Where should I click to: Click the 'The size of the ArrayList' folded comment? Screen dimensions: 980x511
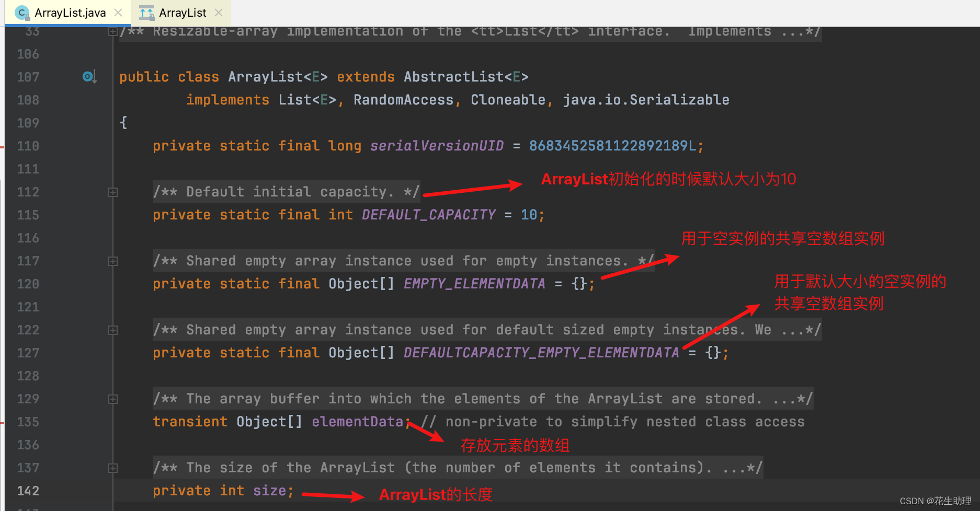(458, 468)
